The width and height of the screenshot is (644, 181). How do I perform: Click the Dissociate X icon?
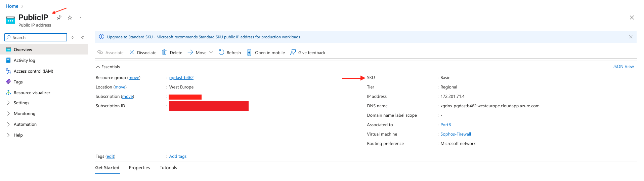pos(132,52)
